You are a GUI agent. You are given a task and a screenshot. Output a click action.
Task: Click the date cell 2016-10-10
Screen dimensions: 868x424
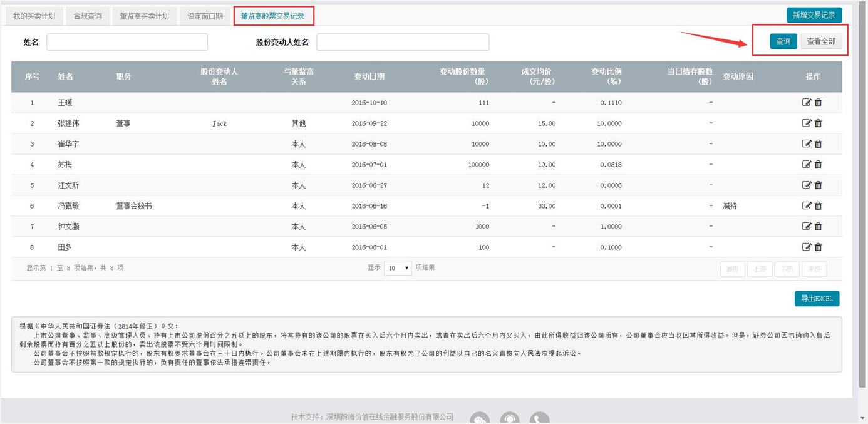point(369,103)
